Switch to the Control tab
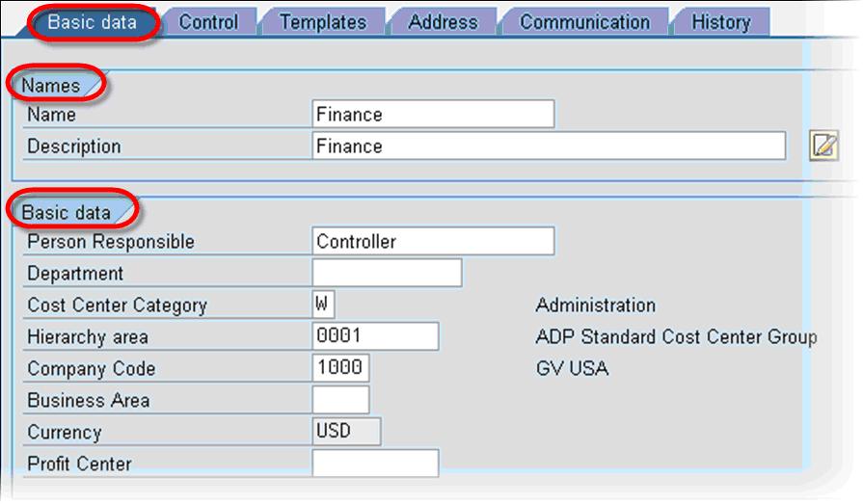The height and width of the screenshot is (504, 863). click(x=208, y=22)
